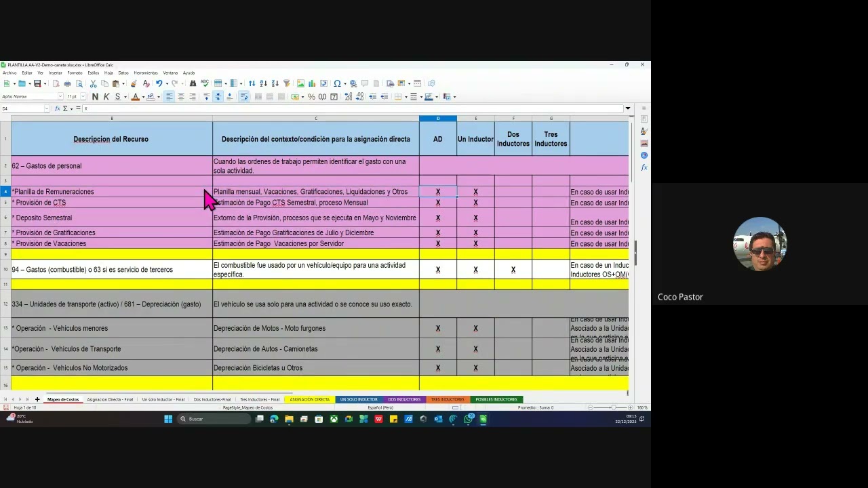Select column header D
Image resolution: width=868 pixels, height=488 pixels.
click(x=437, y=119)
